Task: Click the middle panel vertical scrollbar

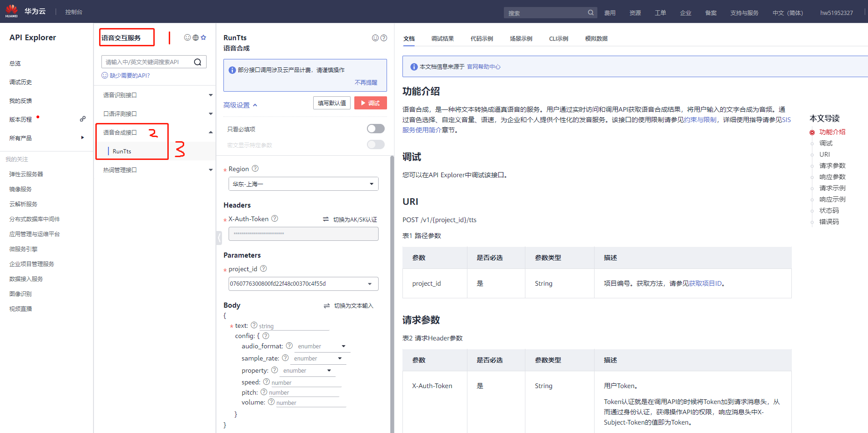Action: pyautogui.click(x=392, y=295)
